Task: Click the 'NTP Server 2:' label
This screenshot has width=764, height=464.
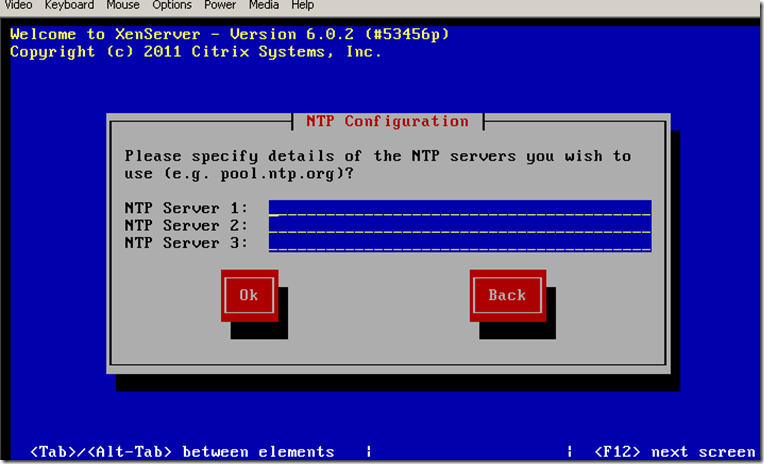Action: [x=186, y=226]
